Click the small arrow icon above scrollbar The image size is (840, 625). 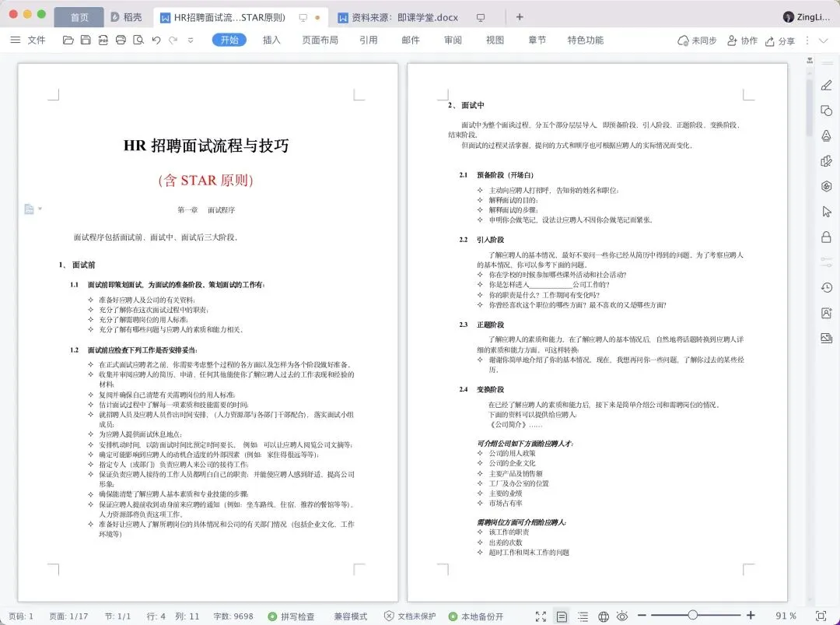810,61
